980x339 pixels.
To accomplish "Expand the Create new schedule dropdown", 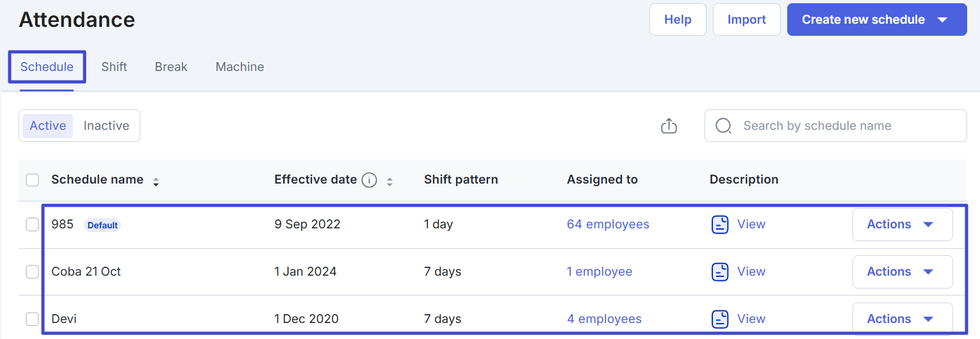I will [x=942, y=20].
